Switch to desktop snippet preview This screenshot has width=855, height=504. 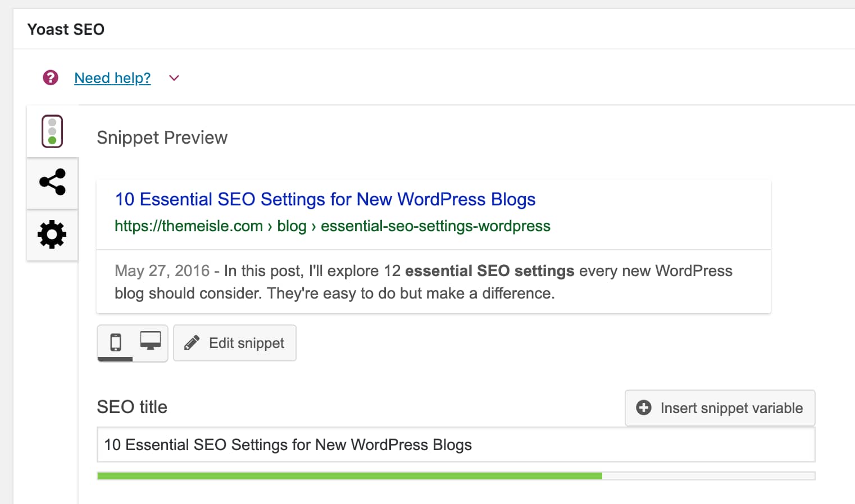[150, 341]
